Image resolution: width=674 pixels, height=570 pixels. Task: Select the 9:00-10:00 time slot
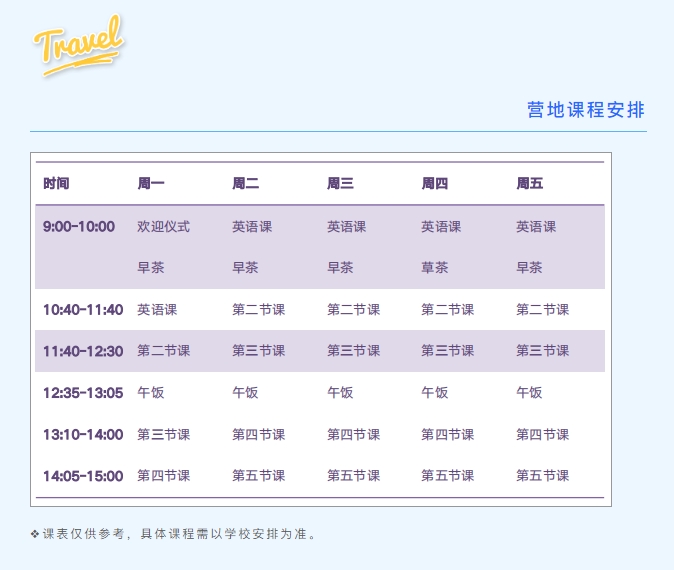[79, 227]
